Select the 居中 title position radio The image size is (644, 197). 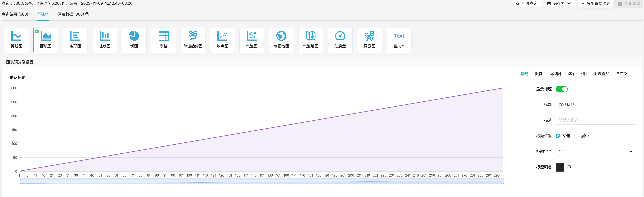(x=577, y=136)
